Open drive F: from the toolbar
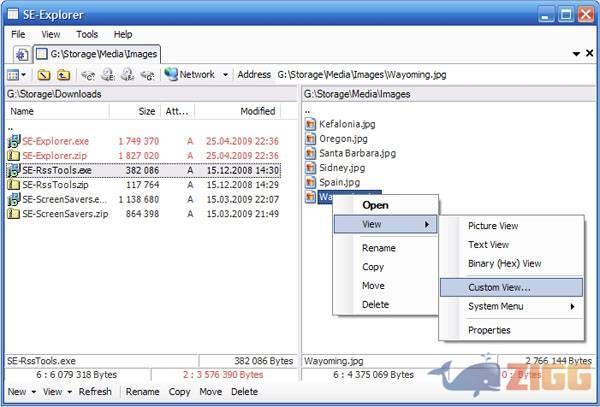Screen dimensions: 600x407 [127, 74]
